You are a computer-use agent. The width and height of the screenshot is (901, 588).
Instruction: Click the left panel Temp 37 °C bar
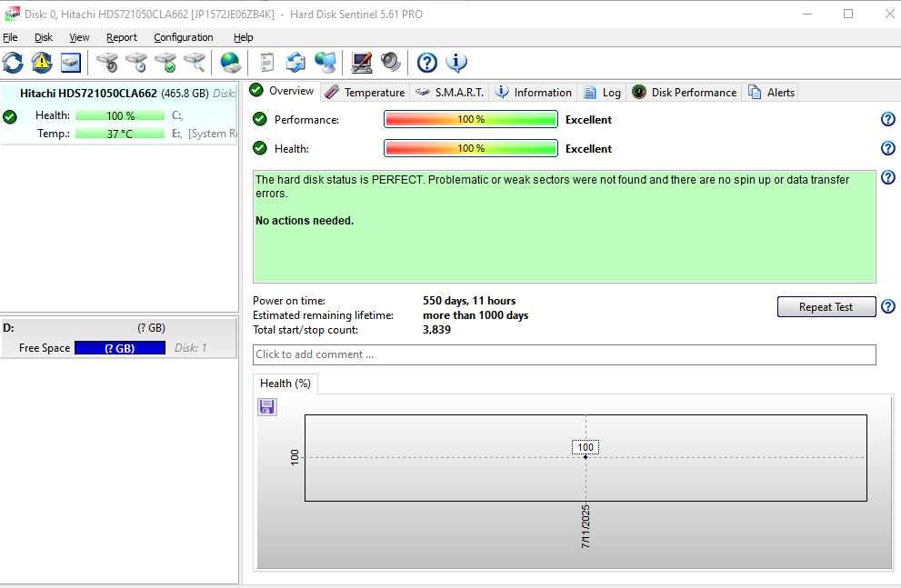click(120, 134)
